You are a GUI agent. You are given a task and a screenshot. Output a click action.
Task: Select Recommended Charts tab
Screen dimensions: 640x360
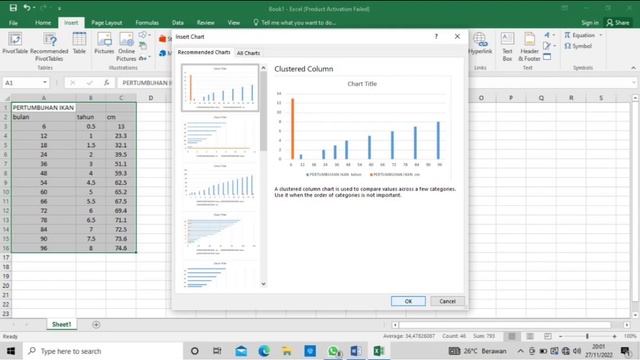[204, 52]
